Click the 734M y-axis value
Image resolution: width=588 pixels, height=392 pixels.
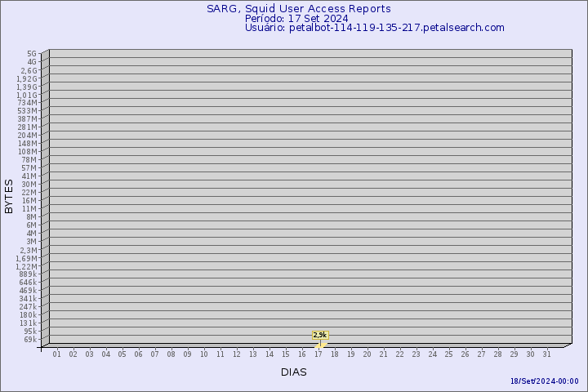coord(28,103)
